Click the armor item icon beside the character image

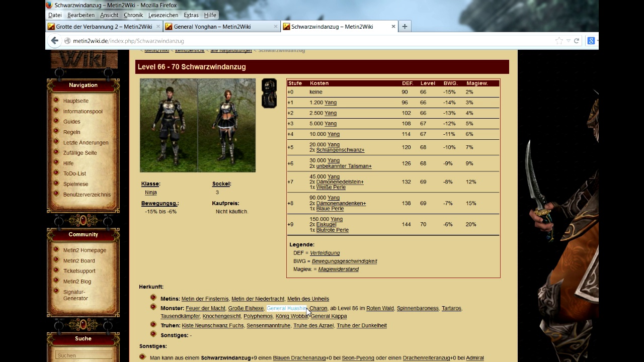pos(269,94)
